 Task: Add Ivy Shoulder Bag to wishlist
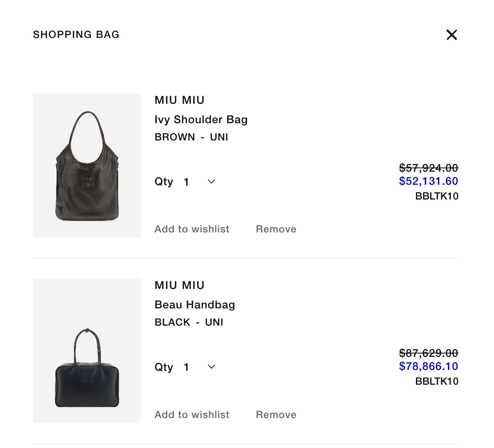coord(192,229)
